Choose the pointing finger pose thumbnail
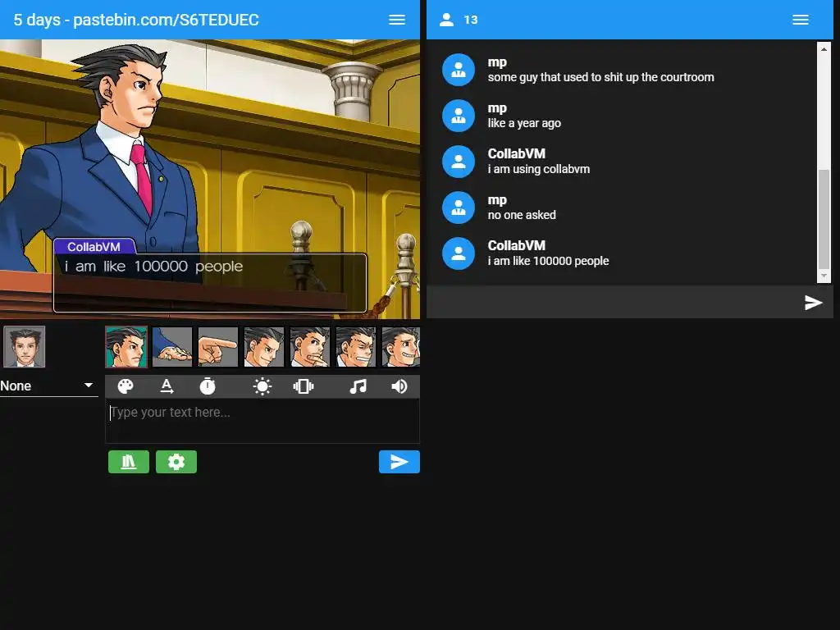Viewport: 840px width, 630px height. pyautogui.click(x=218, y=347)
